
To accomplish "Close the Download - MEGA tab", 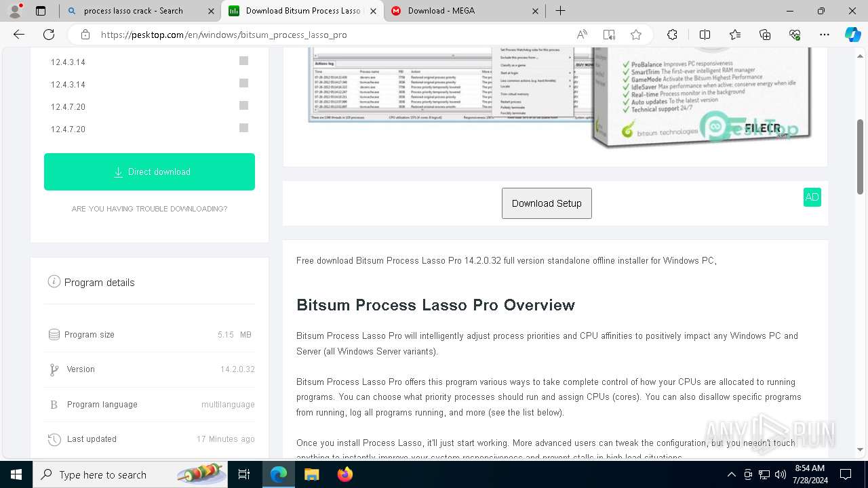I will 535,11.
